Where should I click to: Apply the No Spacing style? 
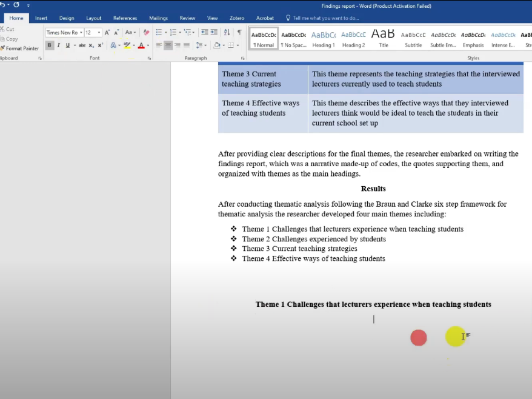click(293, 38)
